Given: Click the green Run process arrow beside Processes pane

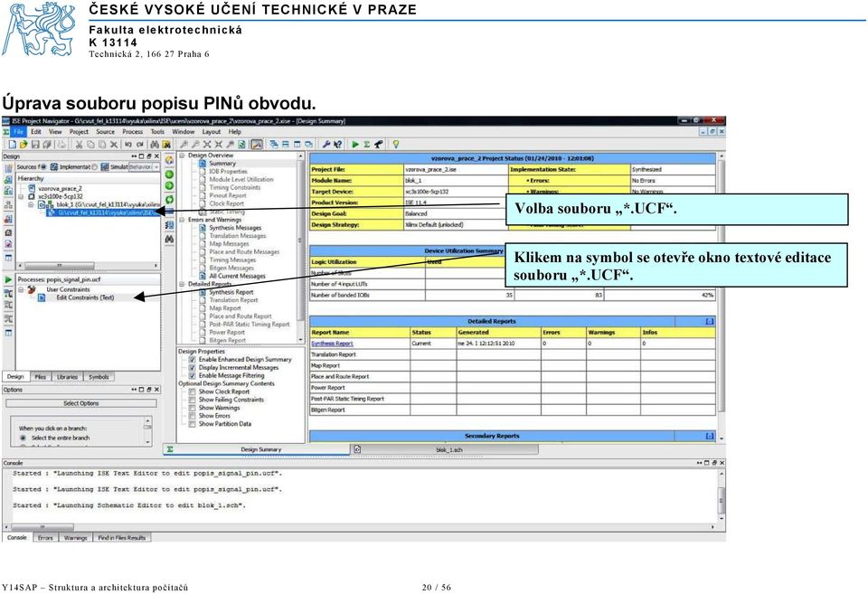Looking at the screenshot, I should point(8,280).
